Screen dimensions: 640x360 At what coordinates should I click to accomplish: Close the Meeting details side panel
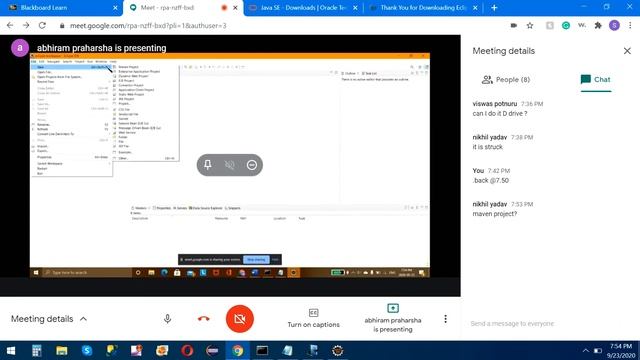(627, 51)
